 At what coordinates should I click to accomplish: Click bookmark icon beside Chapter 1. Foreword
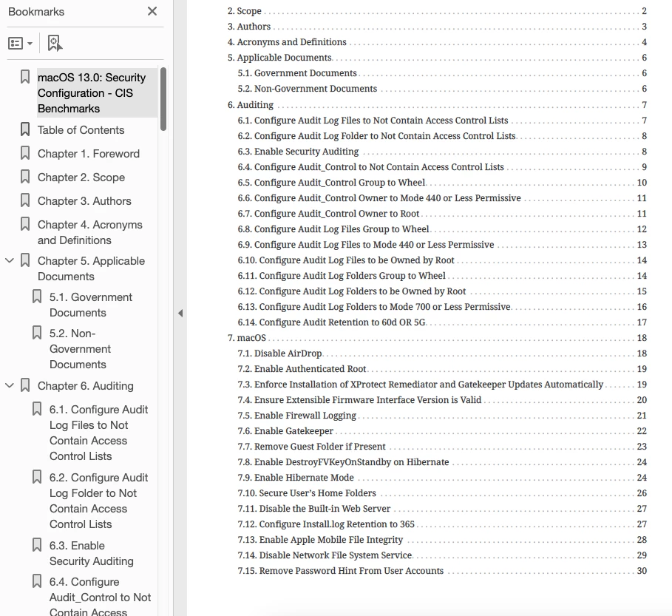[25, 153]
